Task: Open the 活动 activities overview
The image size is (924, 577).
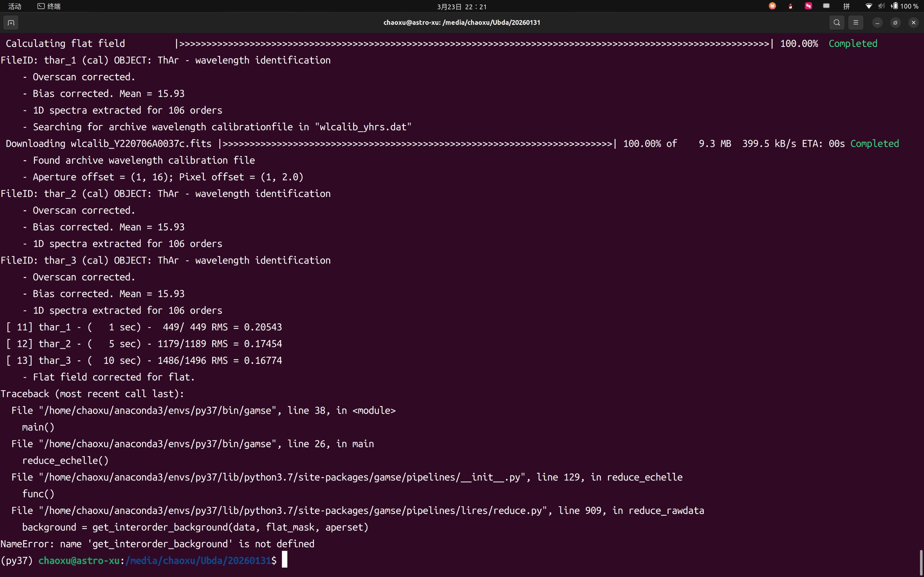Action: click(14, 6)
